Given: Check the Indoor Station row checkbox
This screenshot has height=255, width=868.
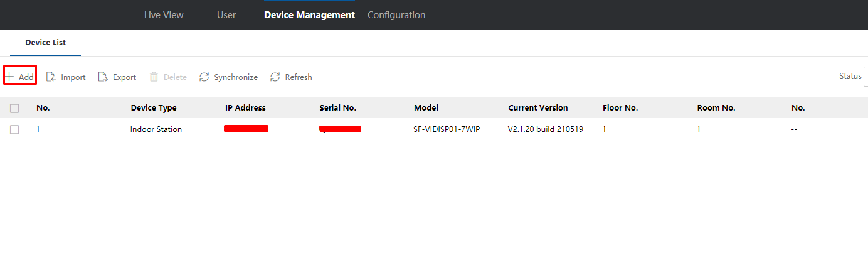Looking at the screenshot, I should (x=14, y=129).
